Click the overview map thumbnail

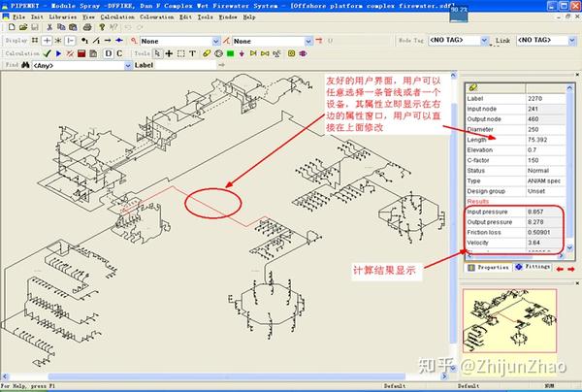click(x=509, y=321)
